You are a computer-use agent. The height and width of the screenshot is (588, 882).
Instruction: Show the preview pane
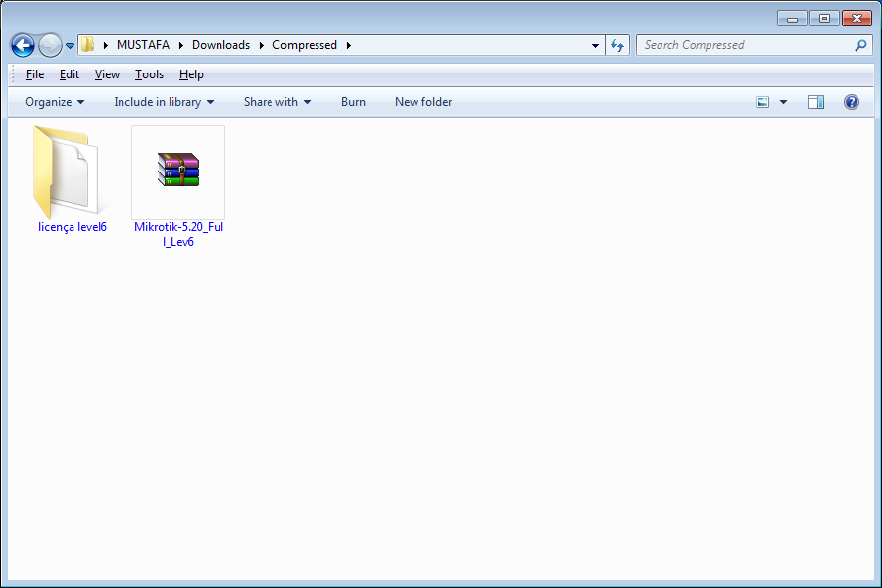click(816, 102)
